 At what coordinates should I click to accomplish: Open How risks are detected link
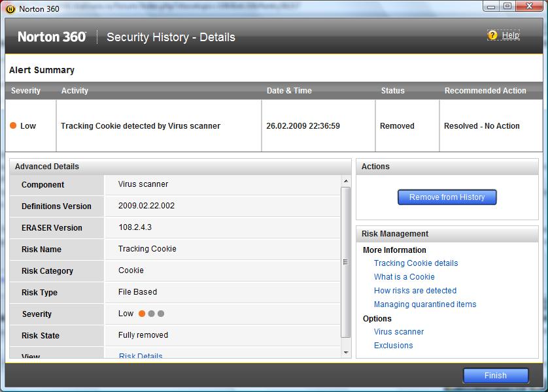[415, 291]
